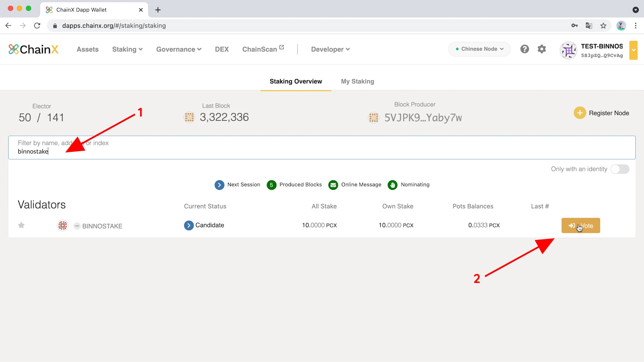644x362 pixels.
Task: Open a new browser tab
Action: click(x=158, y=10)
